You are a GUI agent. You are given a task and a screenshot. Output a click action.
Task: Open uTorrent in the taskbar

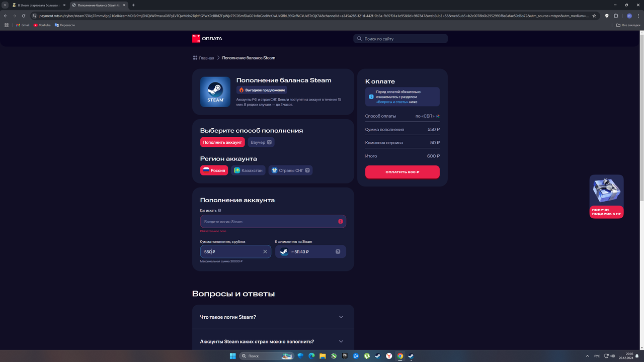click(367, 356)
